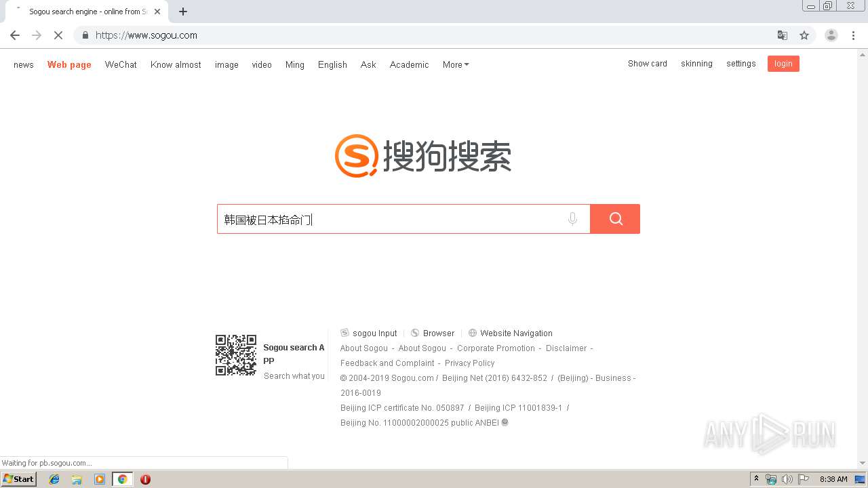This screenshot has height=488, width=868.
Task: Open the Chrome profile avatar icon
Action: tap(831, 35)
